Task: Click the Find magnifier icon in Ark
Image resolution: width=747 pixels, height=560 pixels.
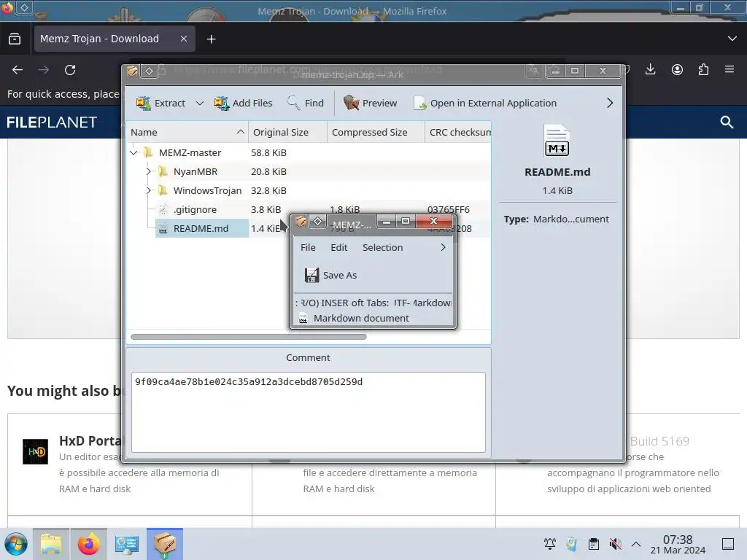Action: click(293, 102)
